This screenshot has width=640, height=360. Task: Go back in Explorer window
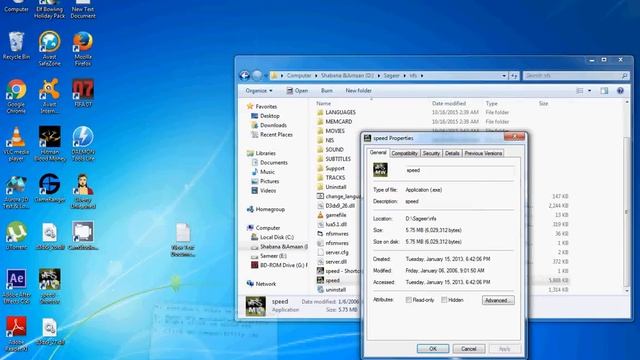coord(244,76)
